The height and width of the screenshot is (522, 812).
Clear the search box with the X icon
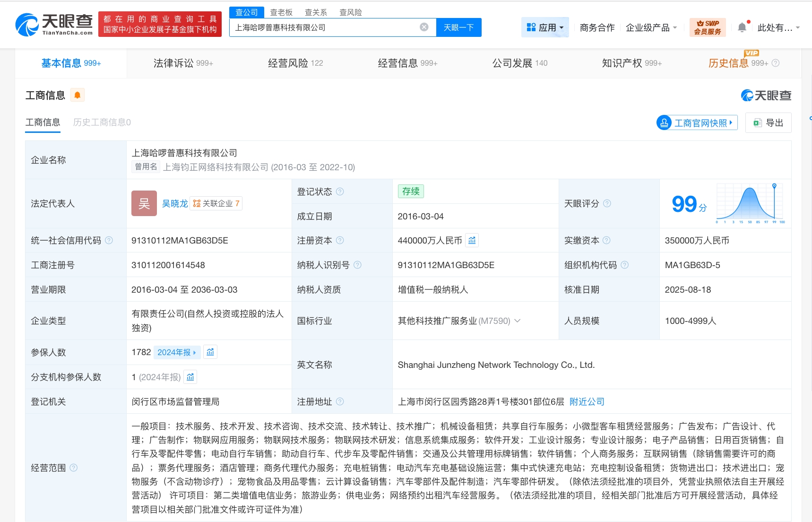point(424,27)
